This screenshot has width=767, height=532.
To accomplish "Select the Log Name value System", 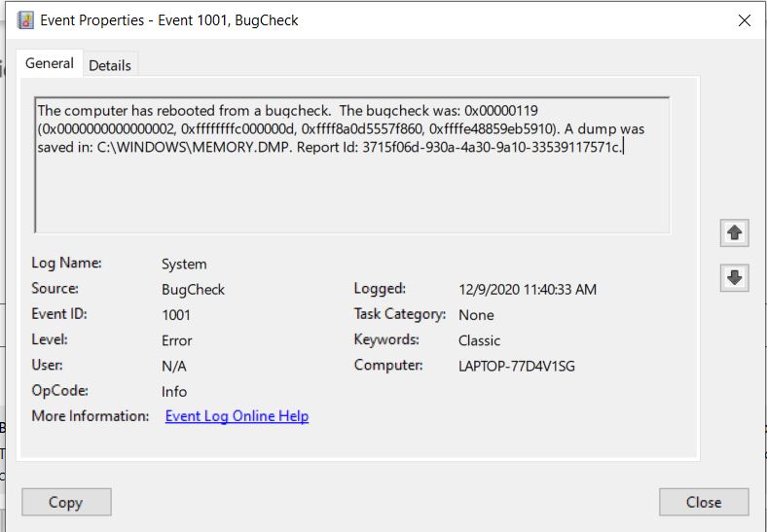I will 184,264.
